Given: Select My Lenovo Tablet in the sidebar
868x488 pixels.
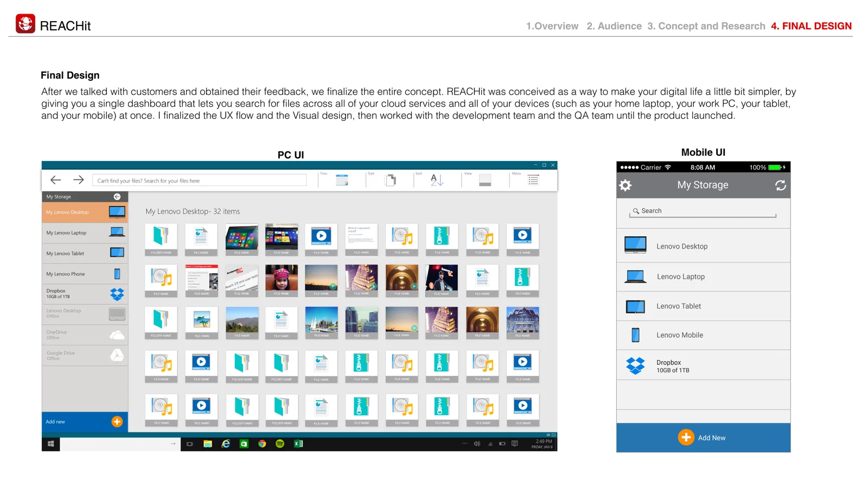Looking at the screenshot, I should 85,253.
